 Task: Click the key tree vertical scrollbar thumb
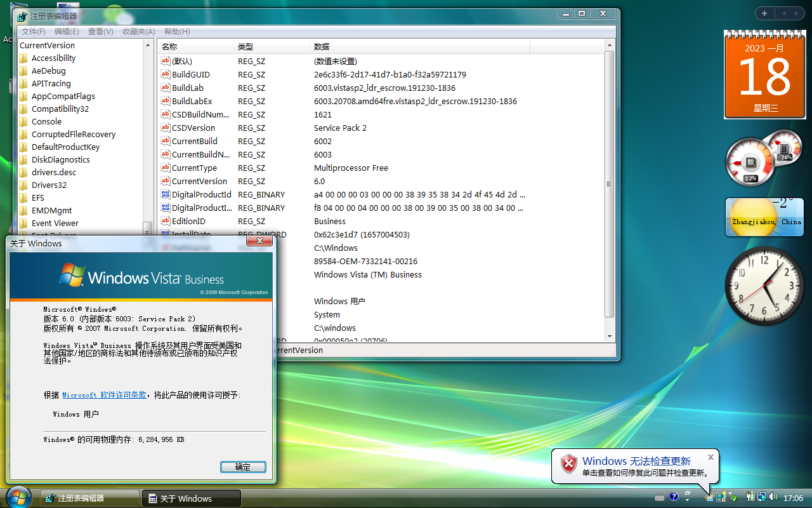[x=148, y=227]
